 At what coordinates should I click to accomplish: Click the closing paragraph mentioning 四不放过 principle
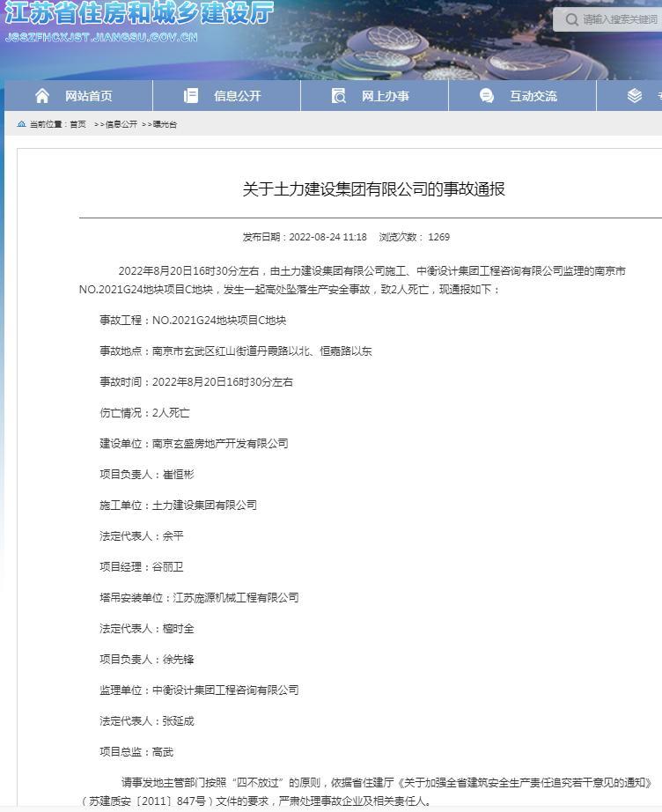(365, 792)
